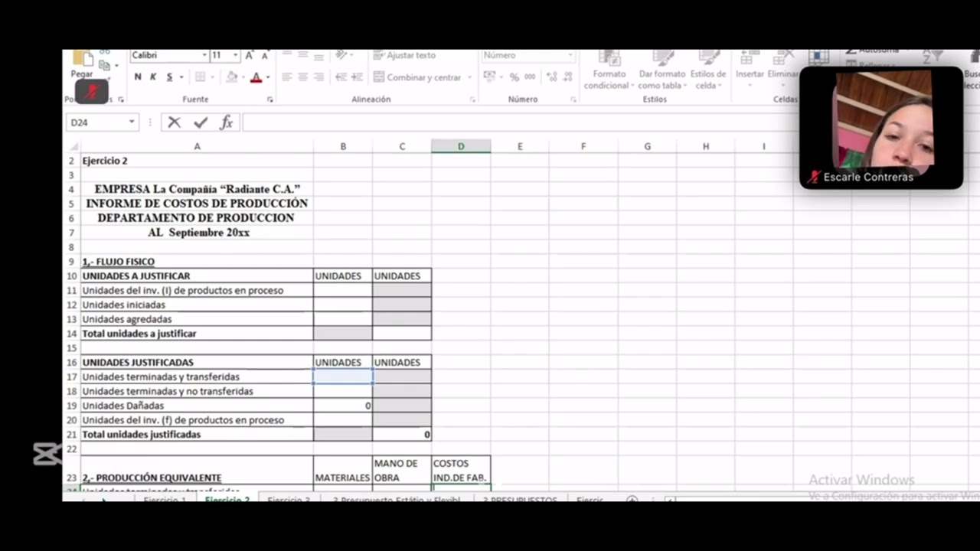This screenshot has width=980, height=551.
Task: Center text horizontally
Action: [x=303, y=77]
